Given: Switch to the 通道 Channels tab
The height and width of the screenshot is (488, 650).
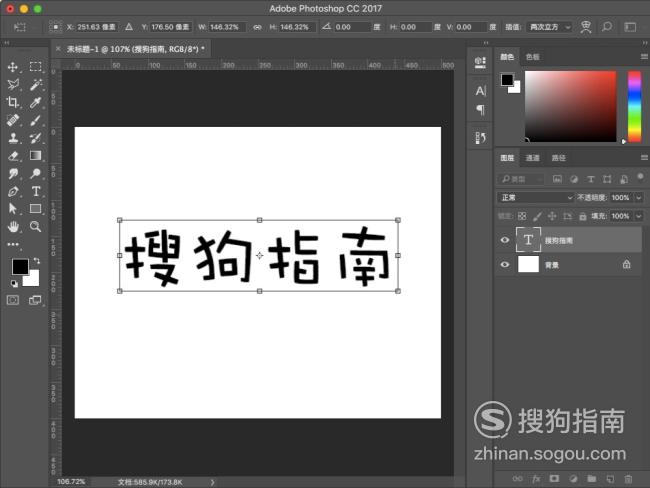Looking at the screenshot, I should click(x=532, y=158).
